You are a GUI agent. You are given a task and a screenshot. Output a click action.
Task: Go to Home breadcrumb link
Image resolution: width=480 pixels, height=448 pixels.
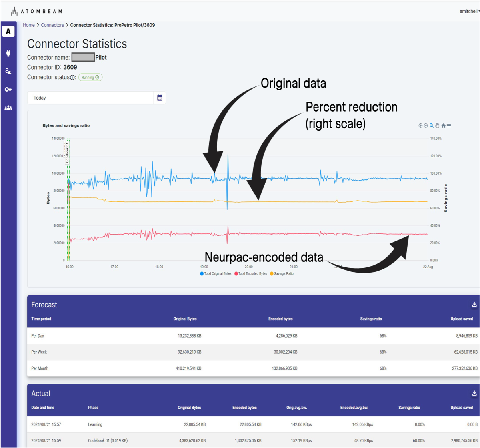(29, 25)
